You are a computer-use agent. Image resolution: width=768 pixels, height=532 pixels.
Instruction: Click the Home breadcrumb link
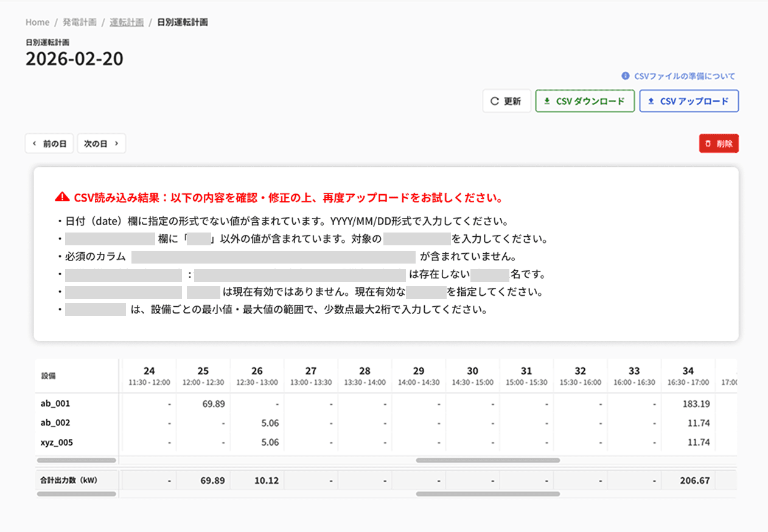pyautogui.click(x=37, y=23)
